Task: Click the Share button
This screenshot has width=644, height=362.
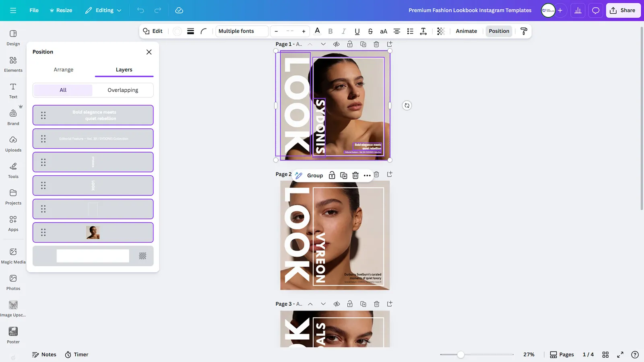Action: point(623,10)
